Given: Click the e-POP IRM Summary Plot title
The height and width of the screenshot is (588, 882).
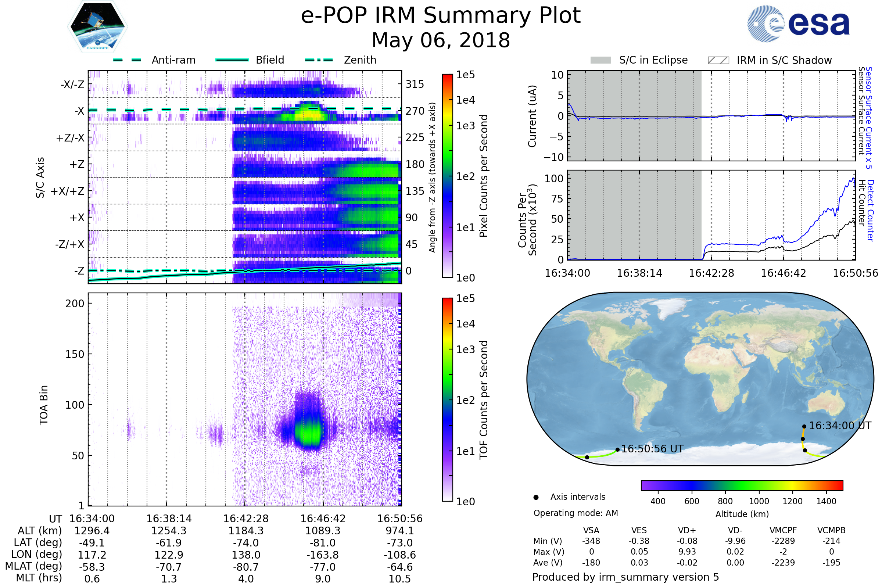Looking at the screenshot, I should pos(441,16).
